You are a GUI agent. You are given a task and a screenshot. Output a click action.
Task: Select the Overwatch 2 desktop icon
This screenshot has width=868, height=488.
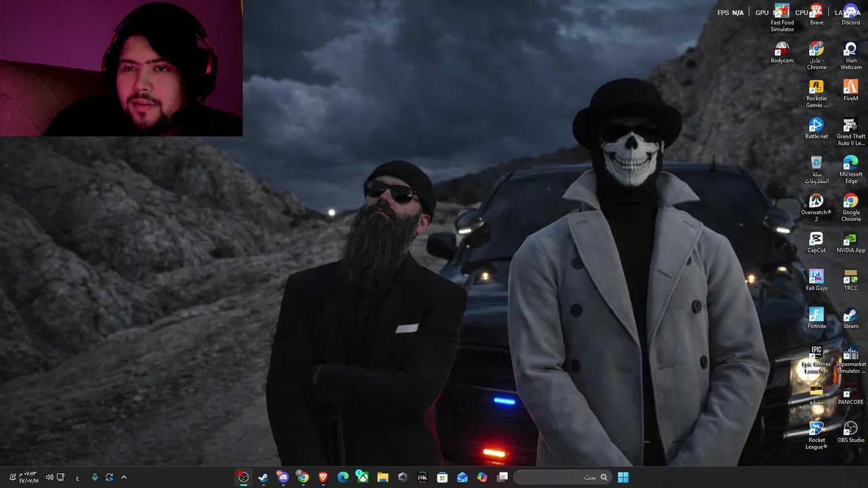click(816, 208)
